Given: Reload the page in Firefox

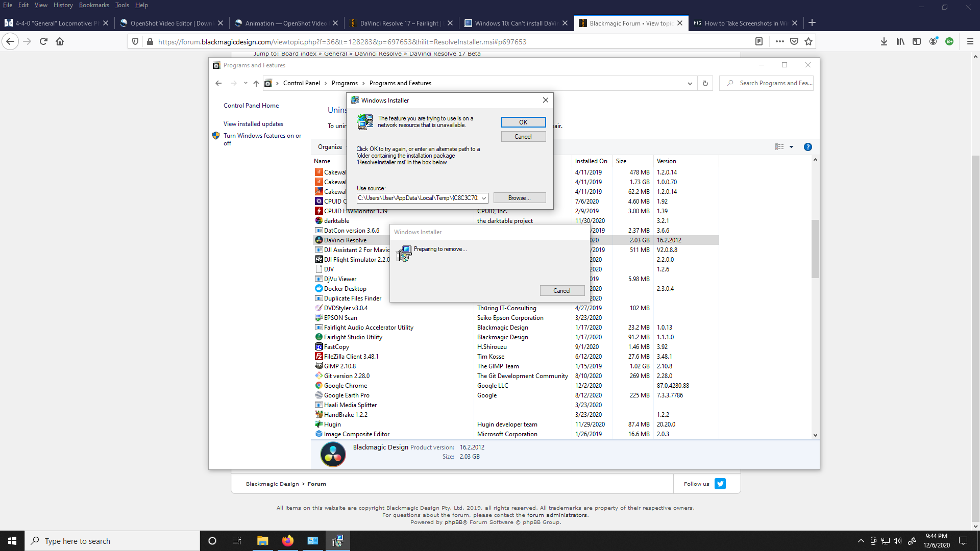Looking at the screenshot, I should click(43, 42).
